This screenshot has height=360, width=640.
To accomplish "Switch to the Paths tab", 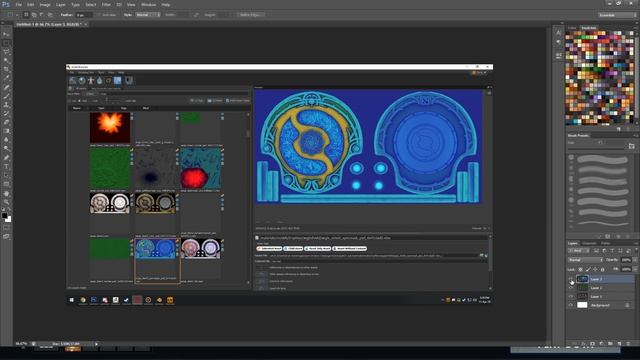I will [x=606, y=243].
